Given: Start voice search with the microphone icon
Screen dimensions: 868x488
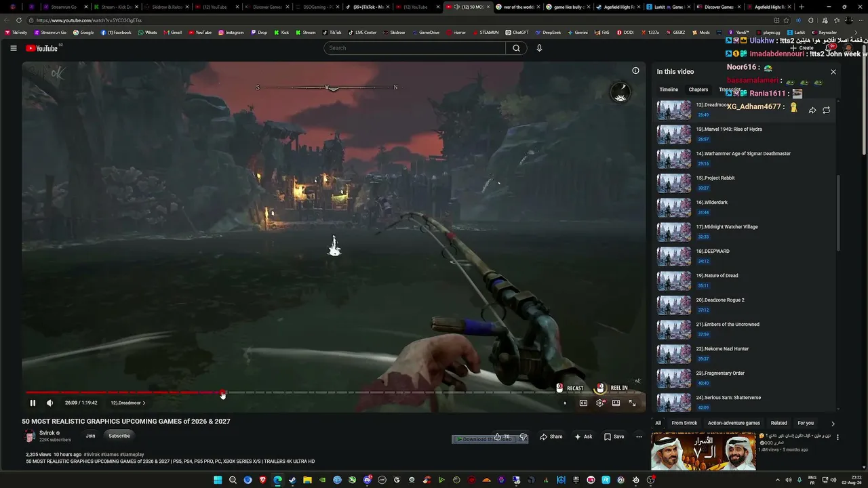Looking at the screenshot, I should point(539,48).
